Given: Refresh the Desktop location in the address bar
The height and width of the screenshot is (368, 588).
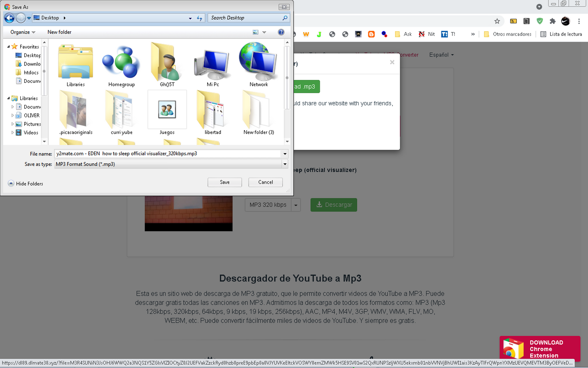Looking at the screenshot, I should 199,18.
